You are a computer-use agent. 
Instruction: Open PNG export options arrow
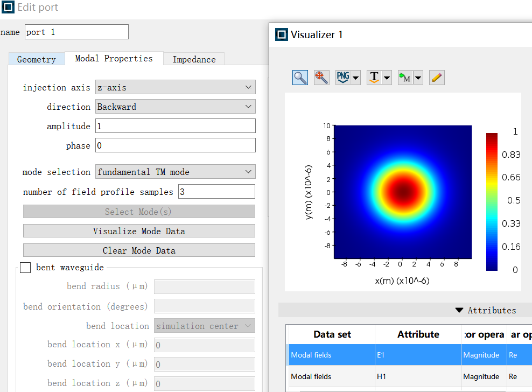(355, 78)
